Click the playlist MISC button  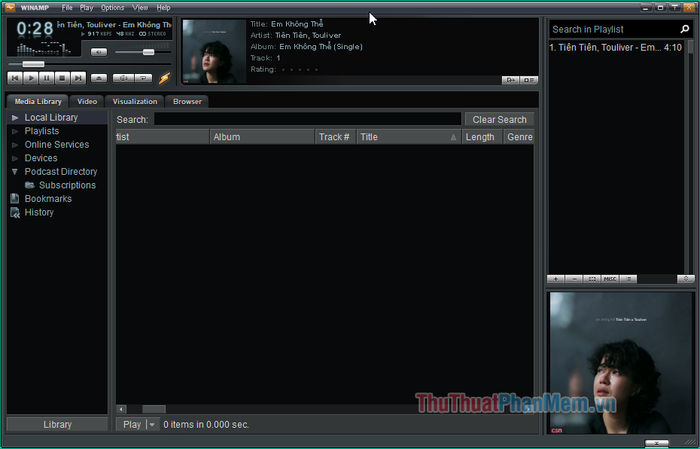click(610, 279)
